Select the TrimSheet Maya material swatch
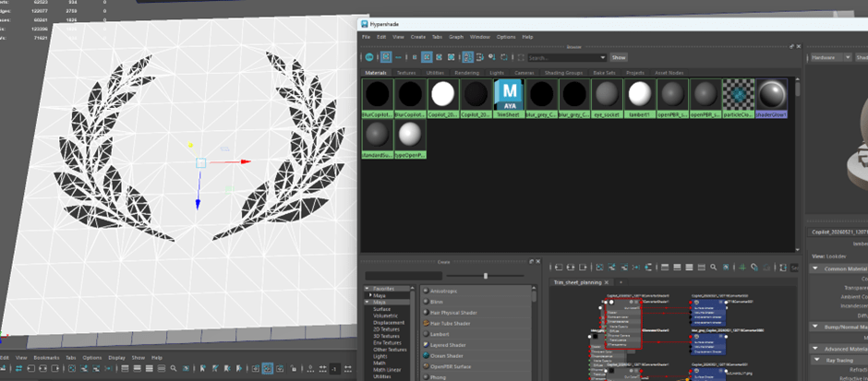The height and width of the screenshot is (381, 868). tap(509, 98)
